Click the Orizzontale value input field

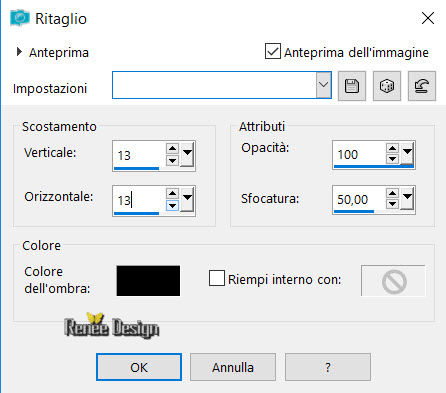point(138,200)
